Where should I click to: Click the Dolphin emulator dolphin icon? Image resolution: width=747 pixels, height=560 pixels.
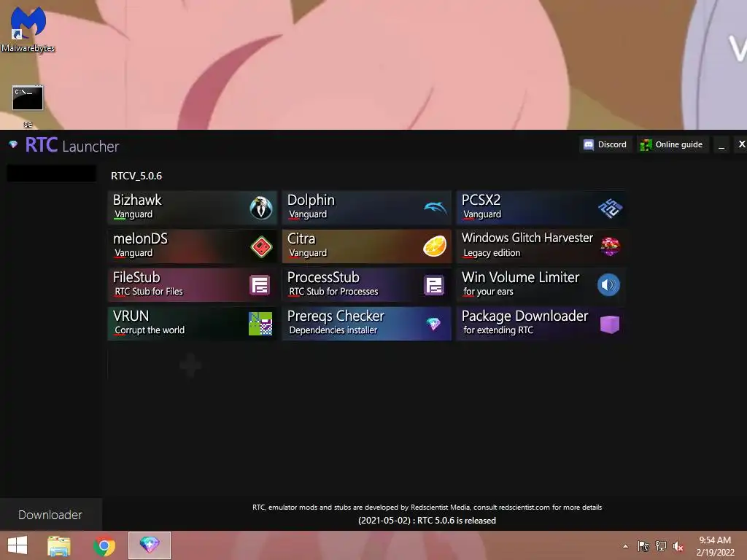point(435,208)
